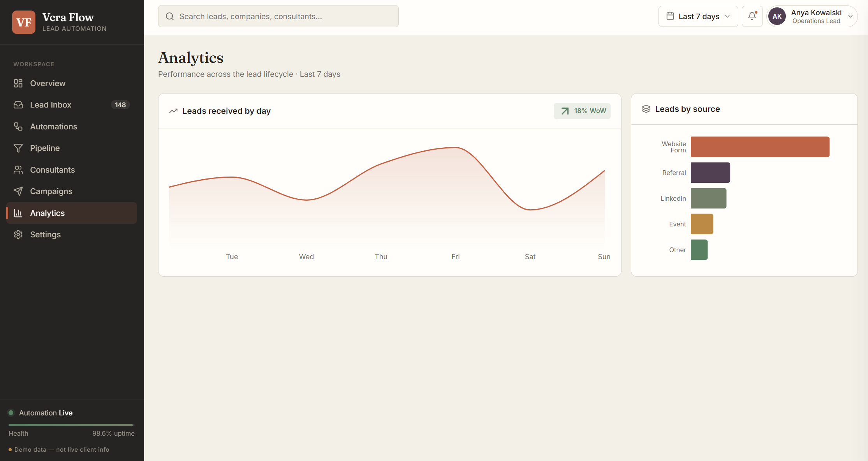868x461 pixels.
Task: Click the Automations workflow icon
Action: [18, 127]
